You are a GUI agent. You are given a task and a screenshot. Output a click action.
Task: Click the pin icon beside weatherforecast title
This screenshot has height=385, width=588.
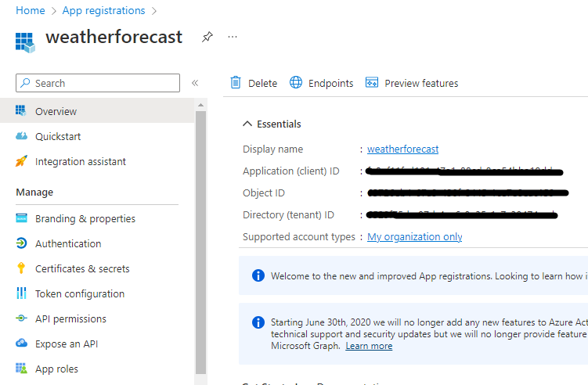pos(207,37)
